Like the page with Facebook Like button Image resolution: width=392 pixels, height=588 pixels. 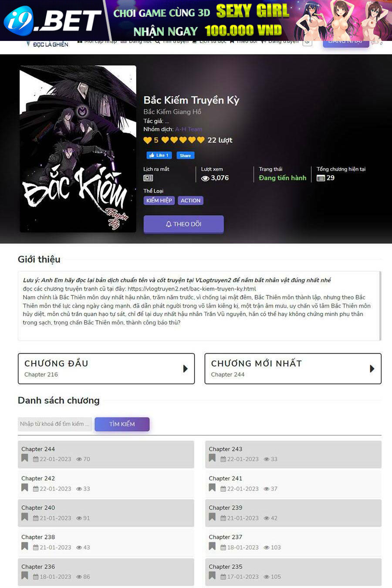coord(159,155)
